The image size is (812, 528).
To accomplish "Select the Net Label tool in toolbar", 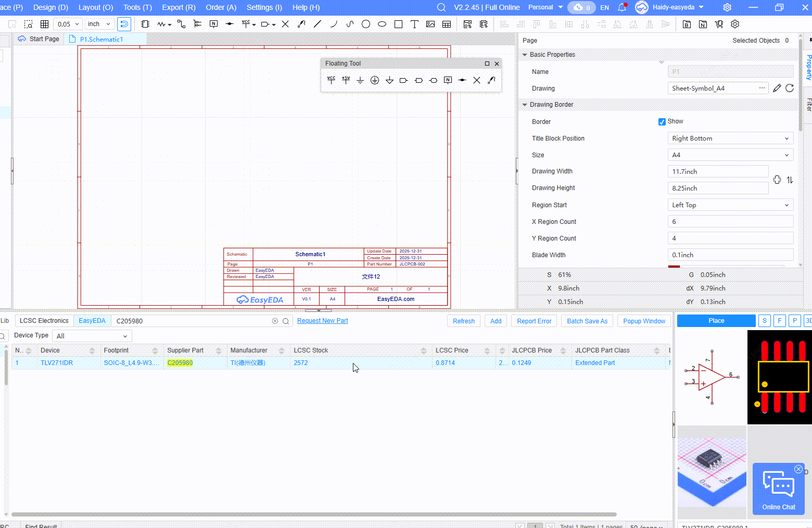I will pos(213,24).
